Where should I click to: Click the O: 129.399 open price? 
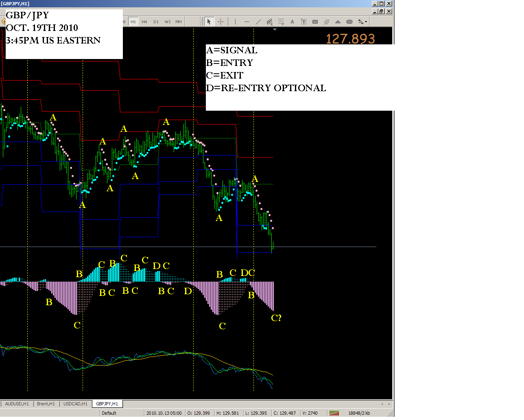tap(199, 413)
